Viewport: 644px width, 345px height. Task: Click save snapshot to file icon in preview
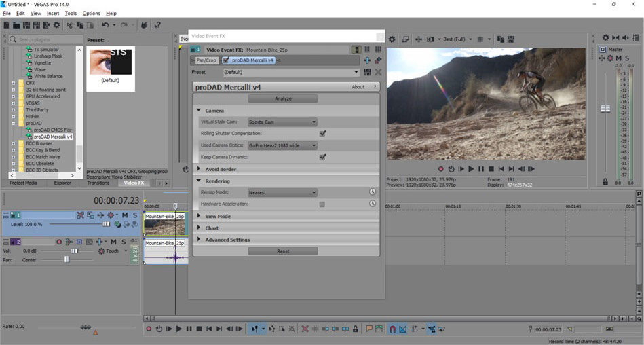511,39
